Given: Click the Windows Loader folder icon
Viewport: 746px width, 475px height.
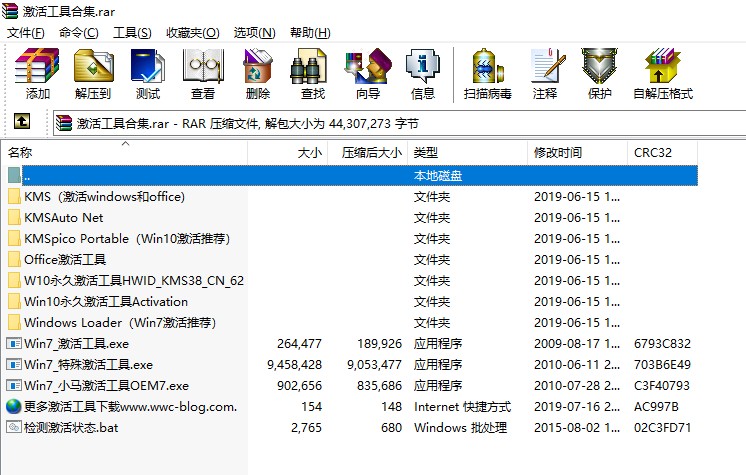Looking at the screenshot, I should [x=14, y=322].
